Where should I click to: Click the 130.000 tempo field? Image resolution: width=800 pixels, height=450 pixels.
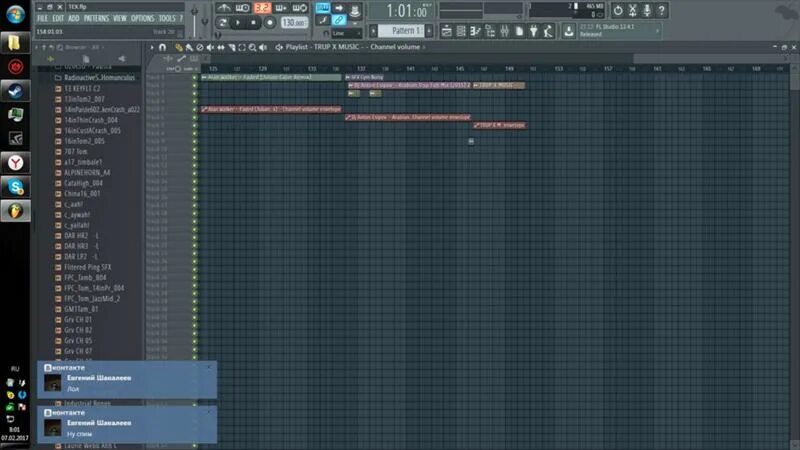[294, 22]
